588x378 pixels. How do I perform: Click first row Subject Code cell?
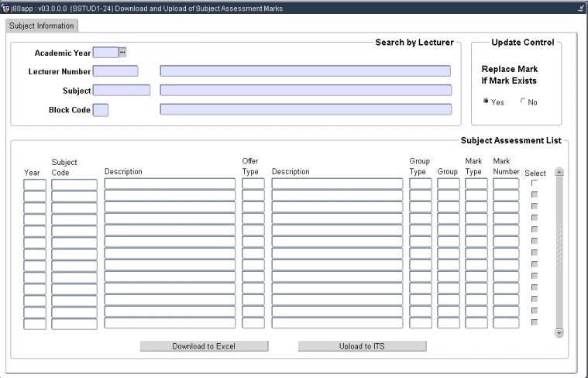pos(74,184)
